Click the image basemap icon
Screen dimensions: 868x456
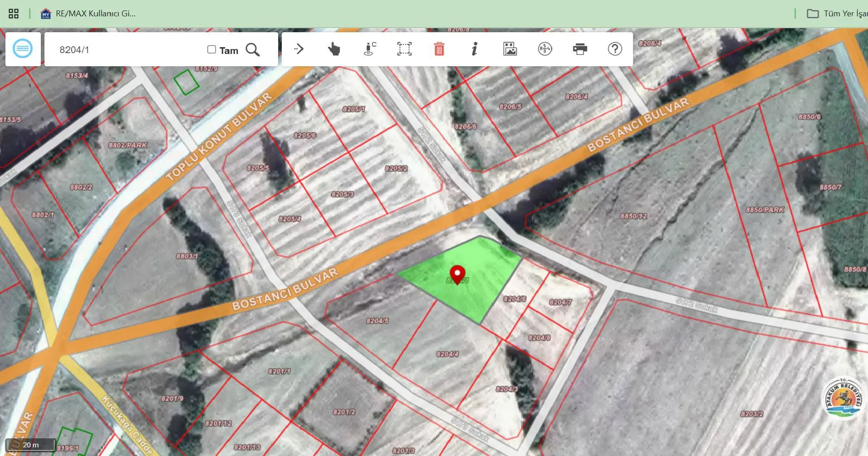[510, 49]
